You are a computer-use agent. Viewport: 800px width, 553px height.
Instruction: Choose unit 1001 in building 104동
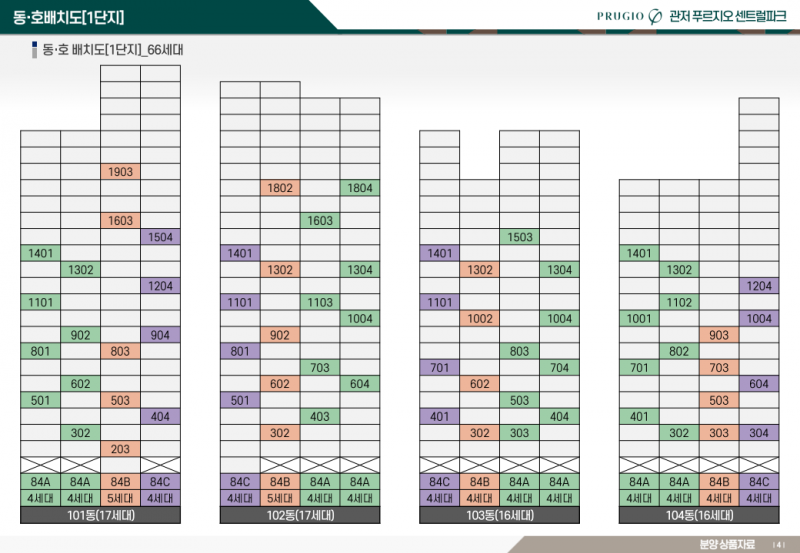point(639,318)
